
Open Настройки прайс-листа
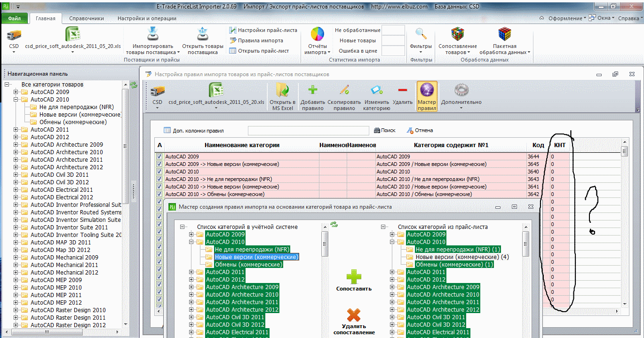pyautogui.click(x=263, y=30)
